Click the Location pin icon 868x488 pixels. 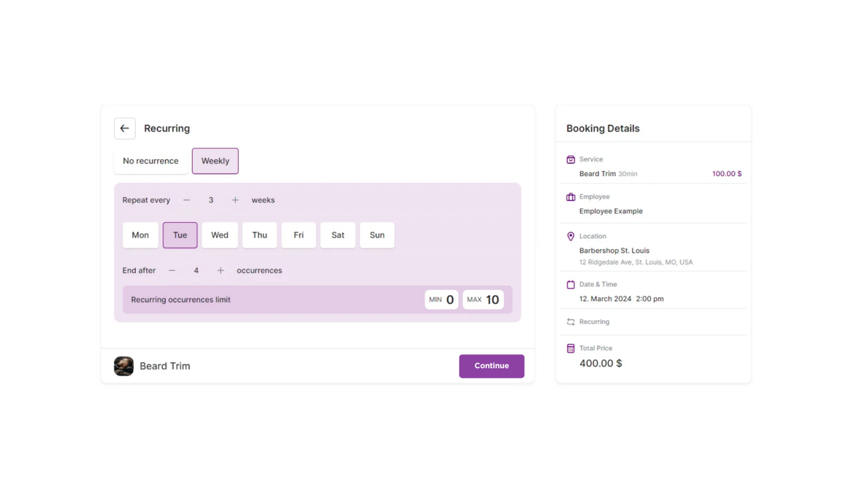click(x=570, y=236)
